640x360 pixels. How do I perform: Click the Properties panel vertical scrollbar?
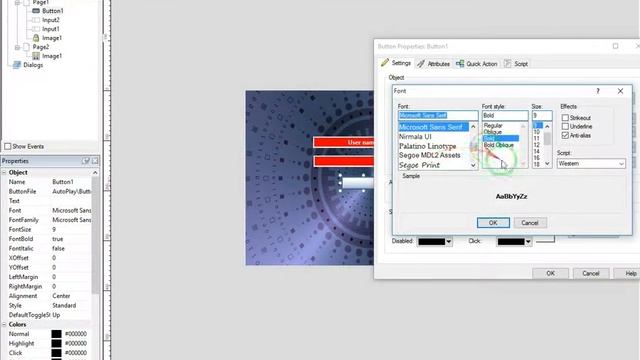coord(95,235)
